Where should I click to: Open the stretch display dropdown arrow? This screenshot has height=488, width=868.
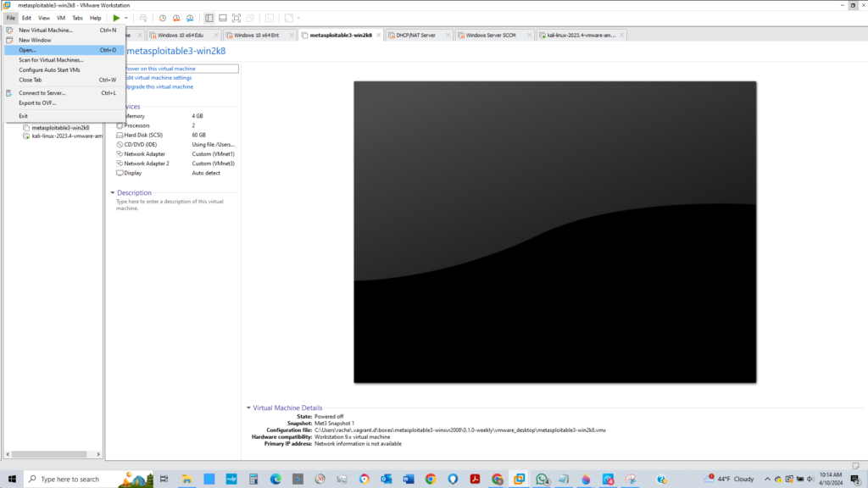coord(298,19)
